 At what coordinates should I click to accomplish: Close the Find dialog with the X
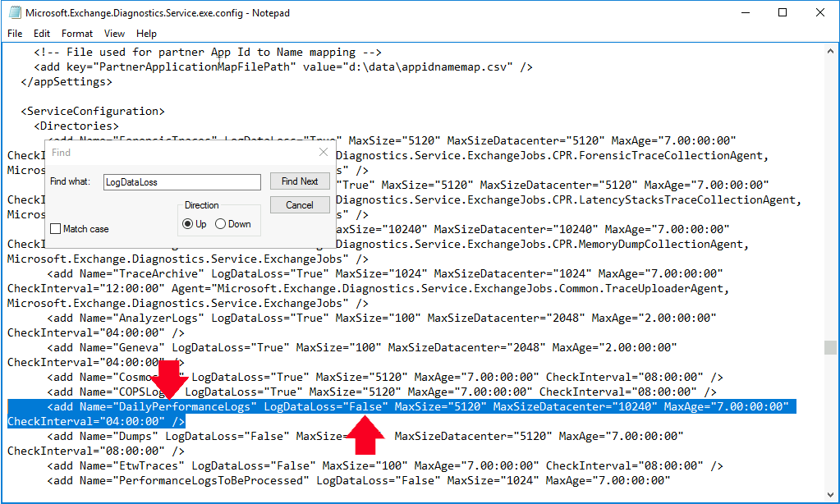pyautogui.click(x=324, y=152)
